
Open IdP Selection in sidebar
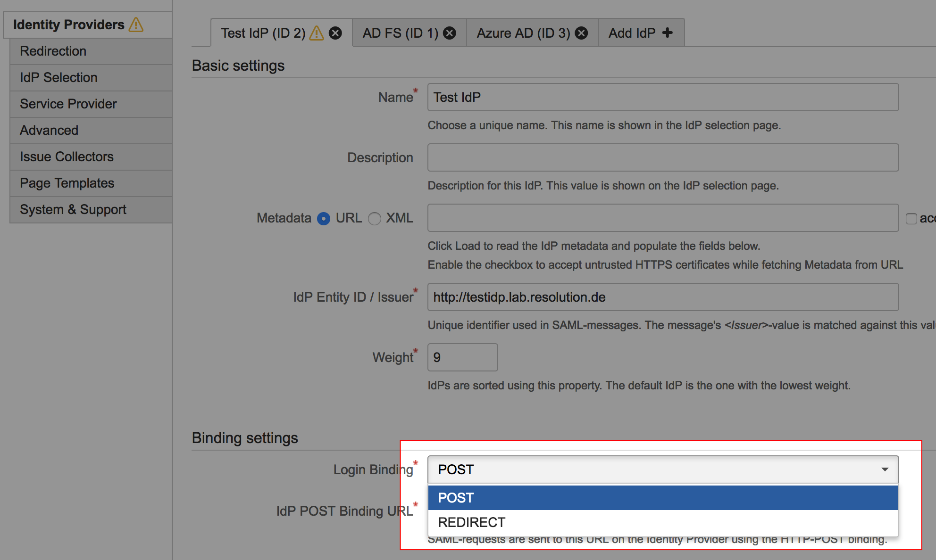click(x=58, y=77)
